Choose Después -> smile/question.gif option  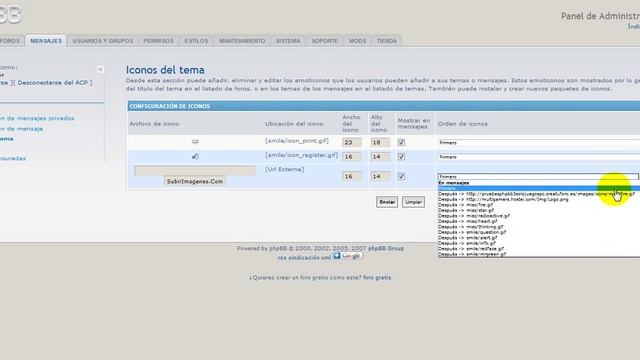(x=472, y=232)
